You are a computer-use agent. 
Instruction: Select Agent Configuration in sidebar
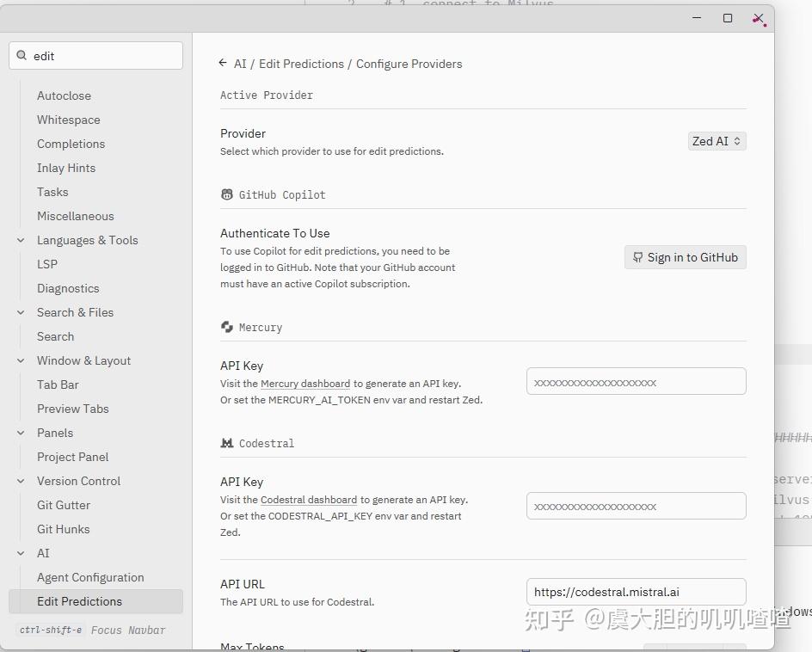90,577
